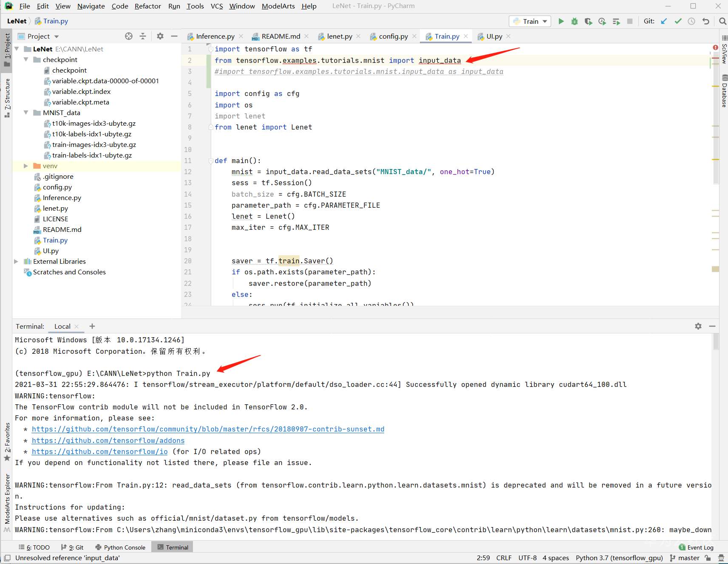The width and height of the screenshot is (728, 564).
Task: Run Train with coverage icon
Action: coord(588,21)
